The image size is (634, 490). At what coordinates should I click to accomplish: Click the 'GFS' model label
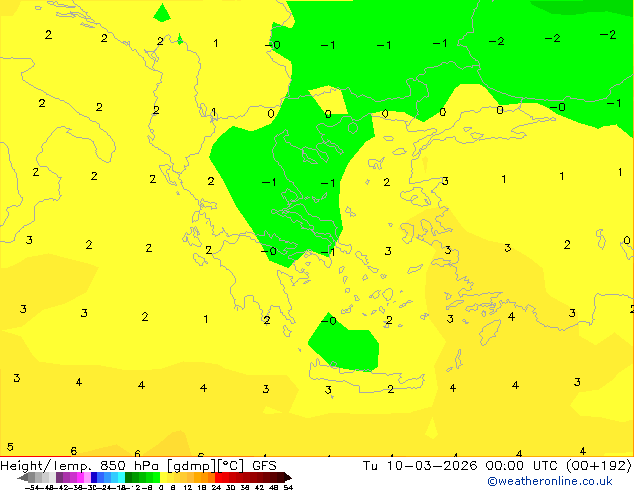point(264,466)
